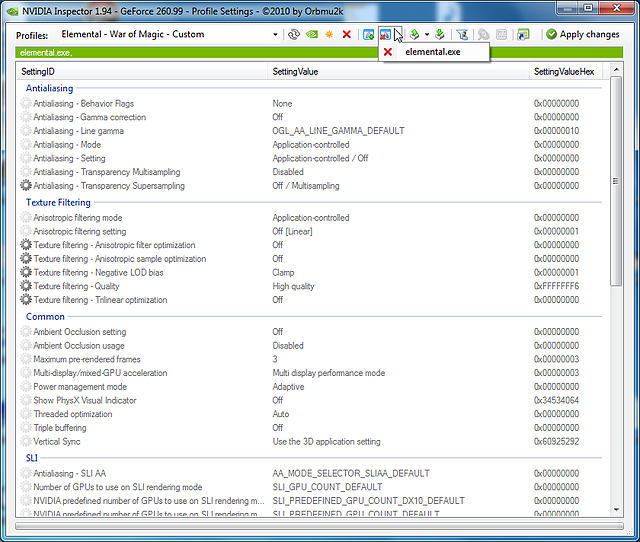640x542 pixels.
Task: Choose elemental.exe in the remove popup menu
Action: (433, 52)
